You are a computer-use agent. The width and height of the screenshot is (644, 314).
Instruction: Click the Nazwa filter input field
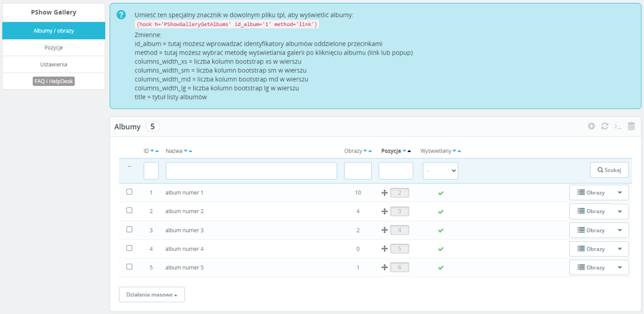pos(251,171)
